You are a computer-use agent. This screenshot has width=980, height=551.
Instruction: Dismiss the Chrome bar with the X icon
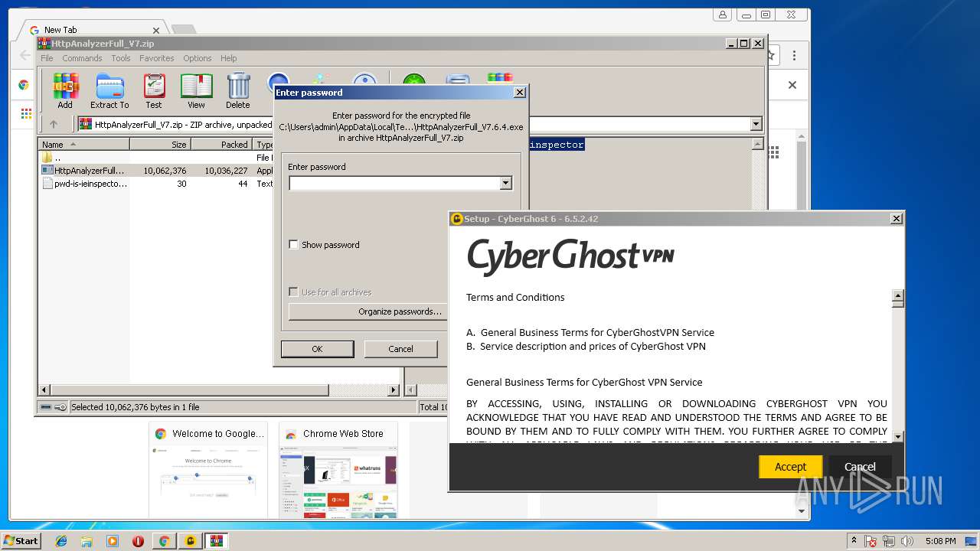pos(792,85)
